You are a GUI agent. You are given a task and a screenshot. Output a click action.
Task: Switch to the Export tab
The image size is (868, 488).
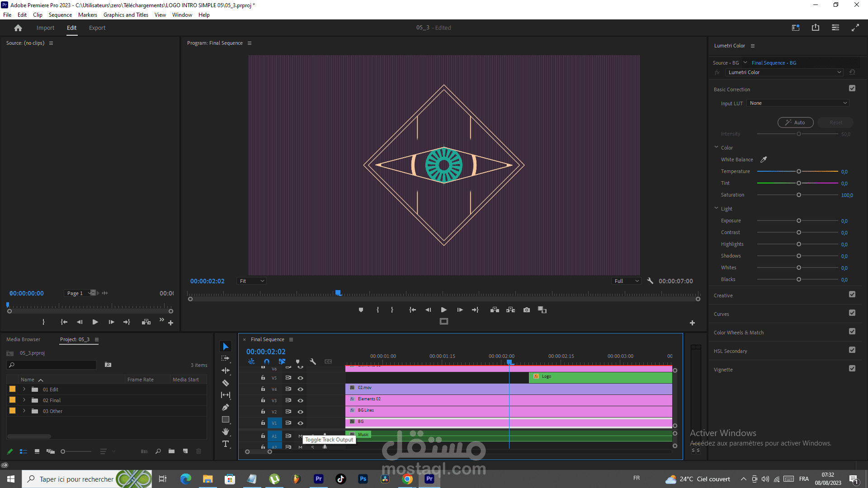click(x=97, y=28)
